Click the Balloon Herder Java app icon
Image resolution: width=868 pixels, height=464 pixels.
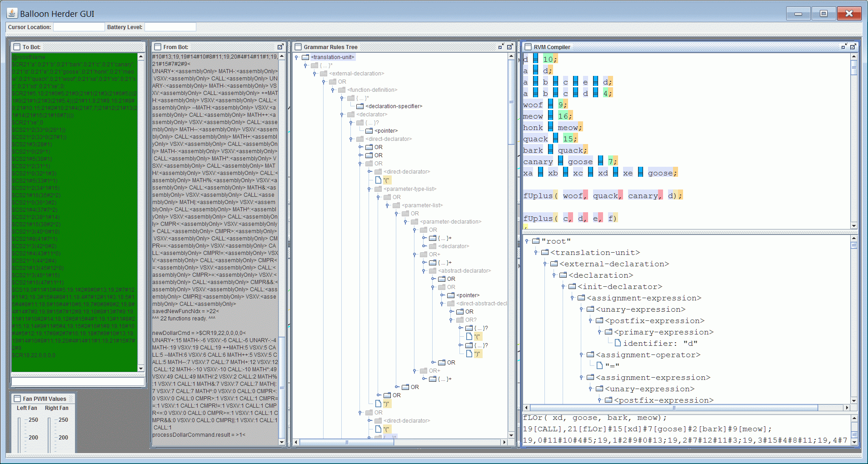pos(12,13)
